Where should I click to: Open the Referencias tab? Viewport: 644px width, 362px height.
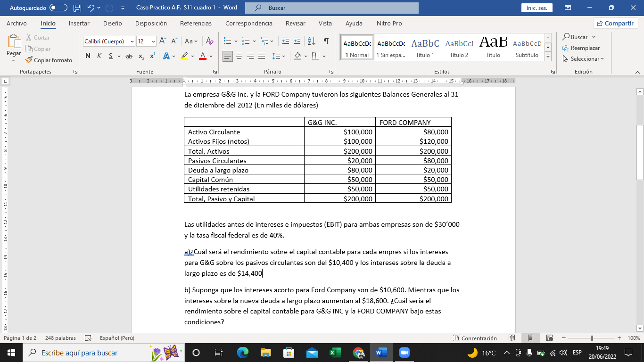point(196,23)
